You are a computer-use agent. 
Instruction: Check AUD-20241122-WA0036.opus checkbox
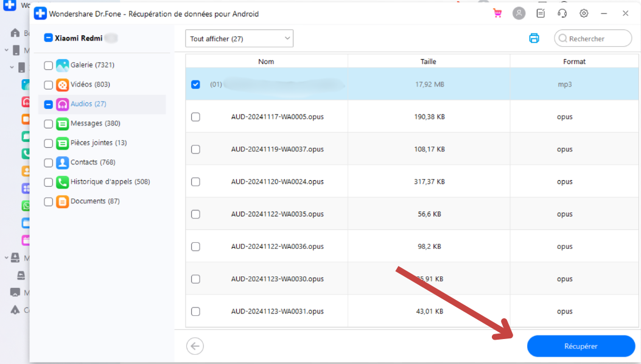pos(195,247)
